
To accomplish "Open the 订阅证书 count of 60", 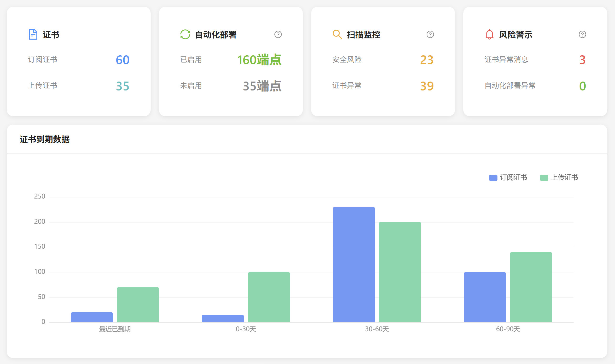I will pos(123,60).
